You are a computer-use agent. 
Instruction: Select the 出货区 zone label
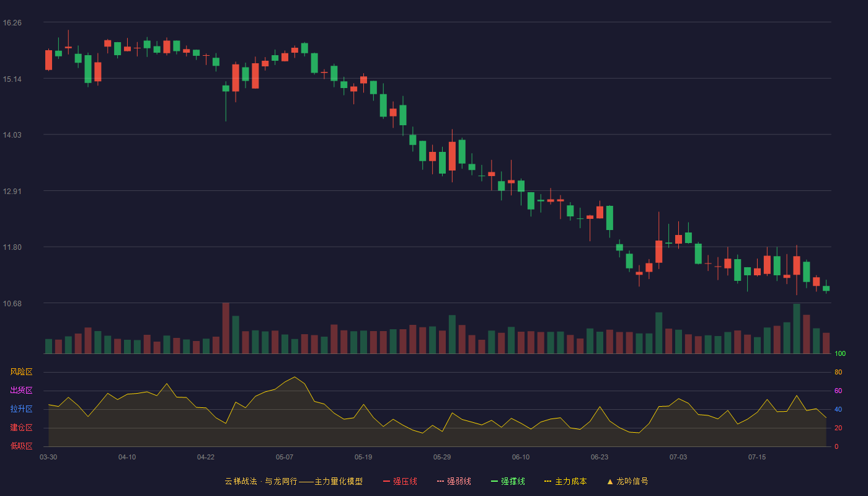click(x=21, y=391)
